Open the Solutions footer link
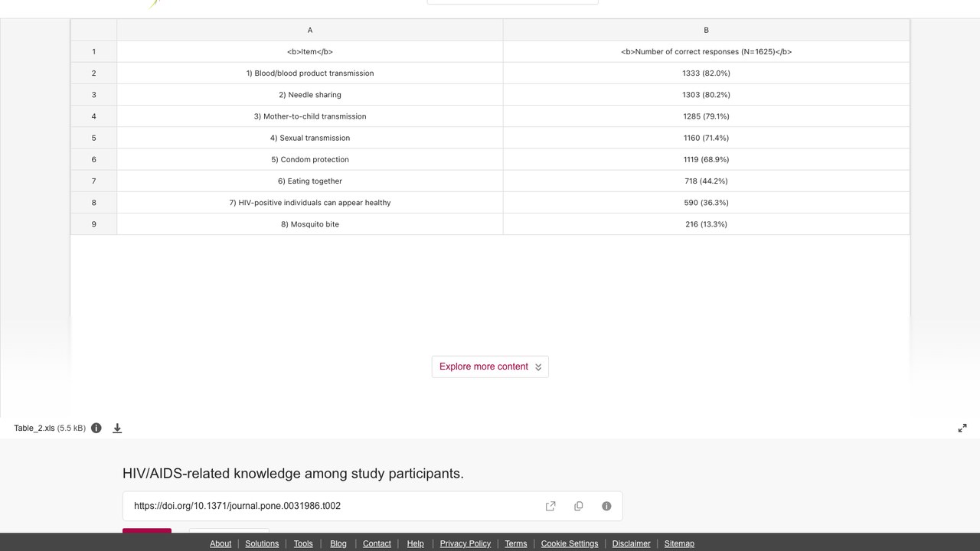This screenshot has width=980, height=551. coord(262,543)
